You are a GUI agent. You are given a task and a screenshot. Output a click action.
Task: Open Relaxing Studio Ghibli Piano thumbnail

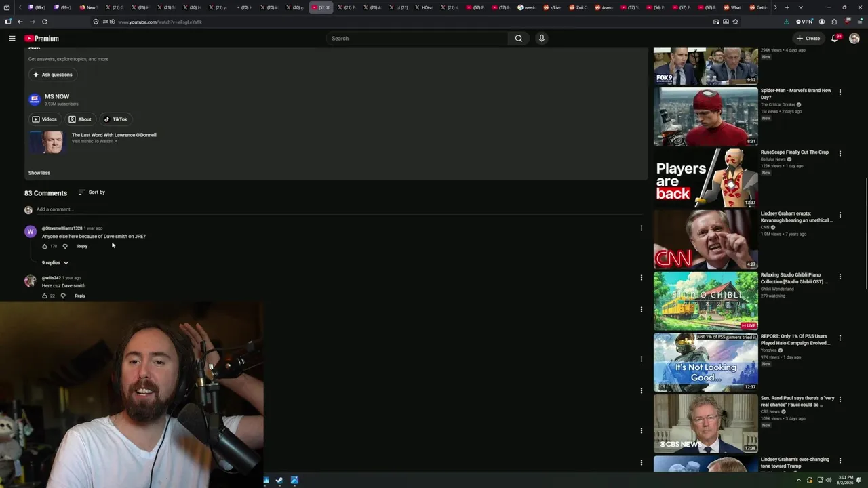[x=705, y=301]
